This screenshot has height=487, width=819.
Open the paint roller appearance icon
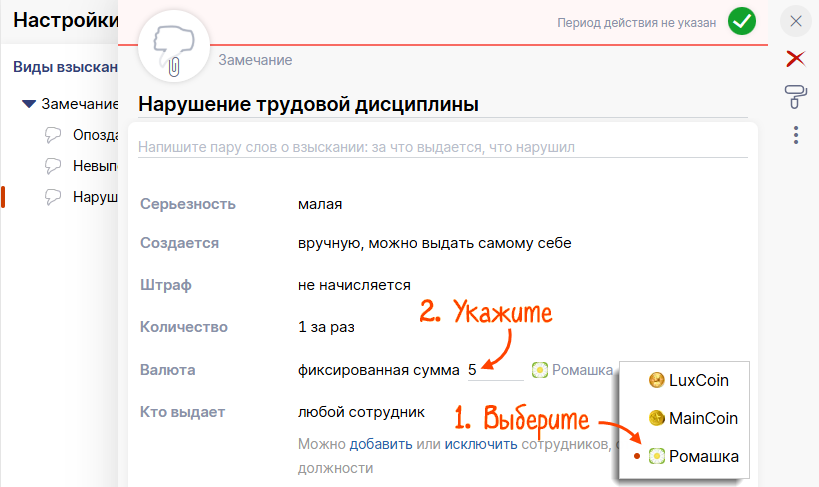click(796, 96)
